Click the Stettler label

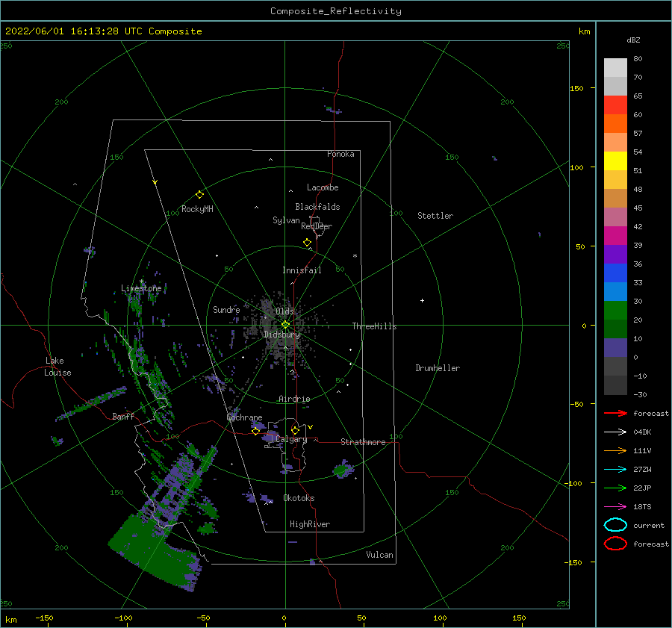435,216
